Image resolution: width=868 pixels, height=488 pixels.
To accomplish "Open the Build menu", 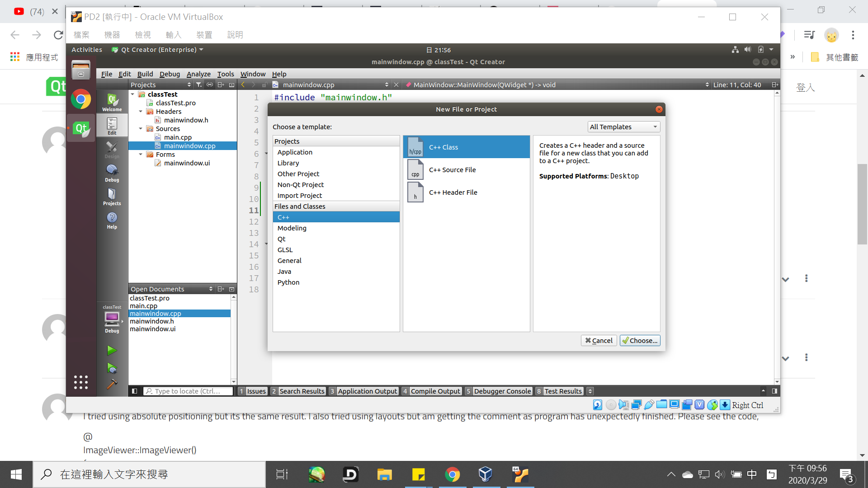I will click(x=145, y=74).
